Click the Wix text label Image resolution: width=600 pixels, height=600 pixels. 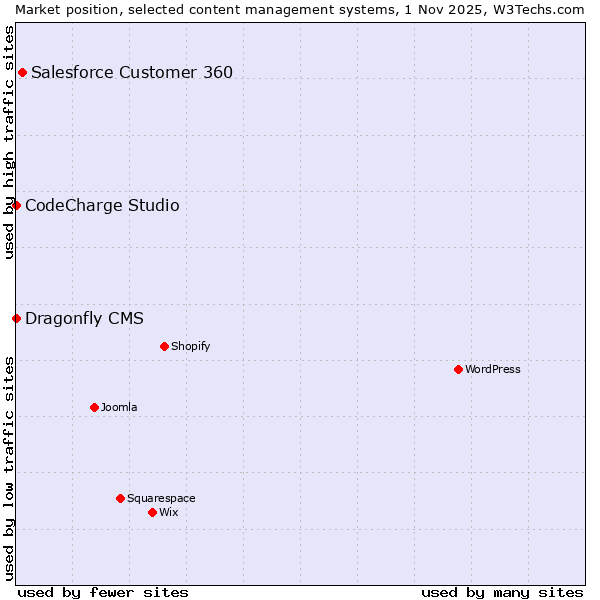[168, 513]
